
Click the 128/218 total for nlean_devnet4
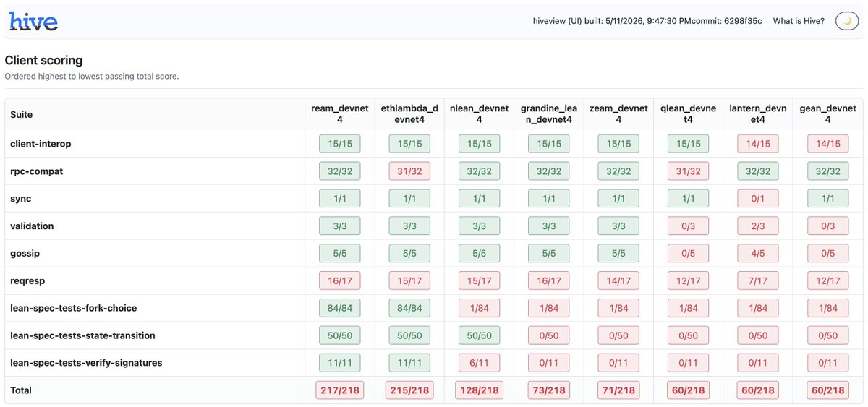tap(479, 390)
